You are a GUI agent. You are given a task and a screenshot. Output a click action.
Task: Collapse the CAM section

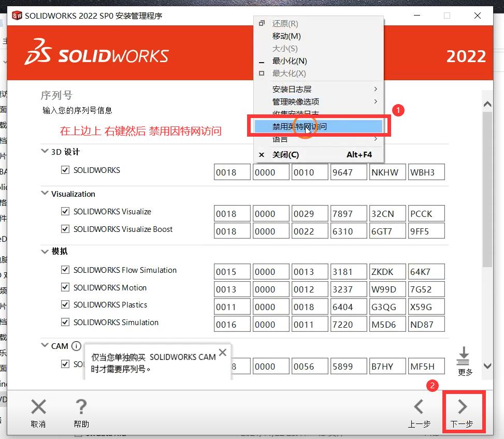(45, 345)
